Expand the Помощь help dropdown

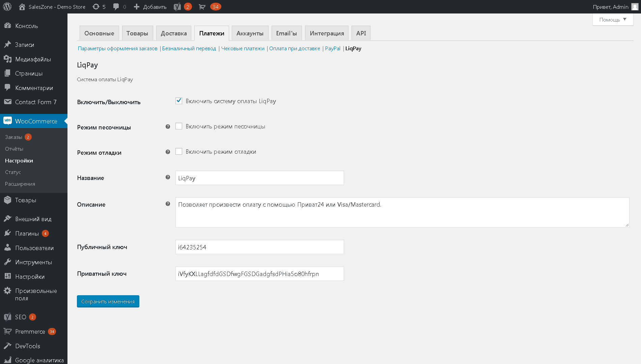[x=613, y=20]
